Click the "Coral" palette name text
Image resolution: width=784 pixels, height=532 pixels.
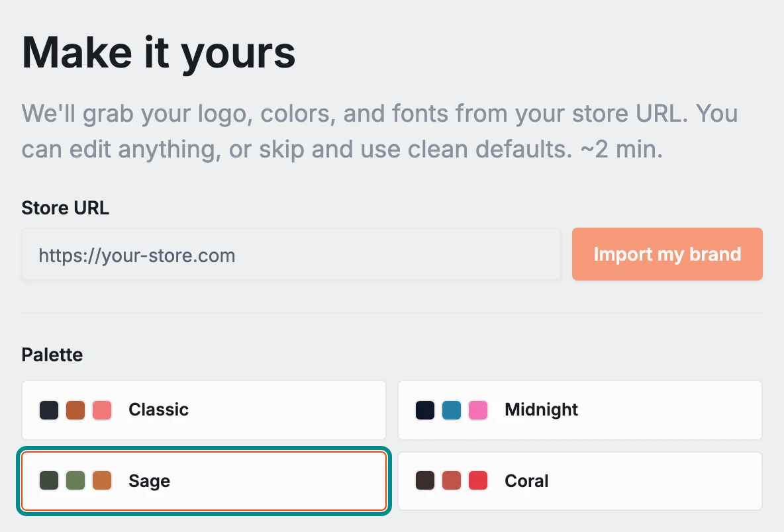pyautogui.click(x=526, y=481)
